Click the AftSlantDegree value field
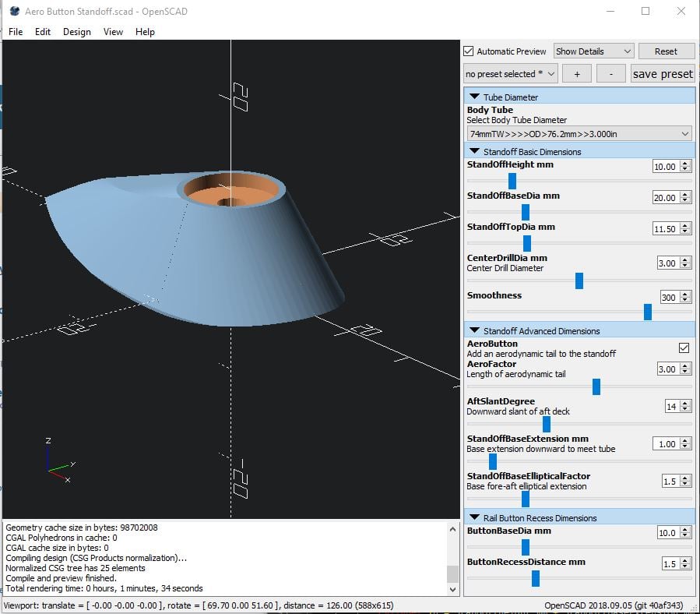The width and height of the screenshot is (700, 614). [671, 406]
